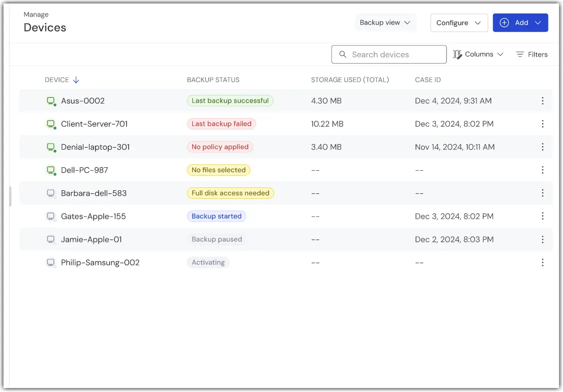The image size is (563, 392).
Task: Click the device icon beside Client-Server-701
Action: pyautogui.click(x=51, y=124)
